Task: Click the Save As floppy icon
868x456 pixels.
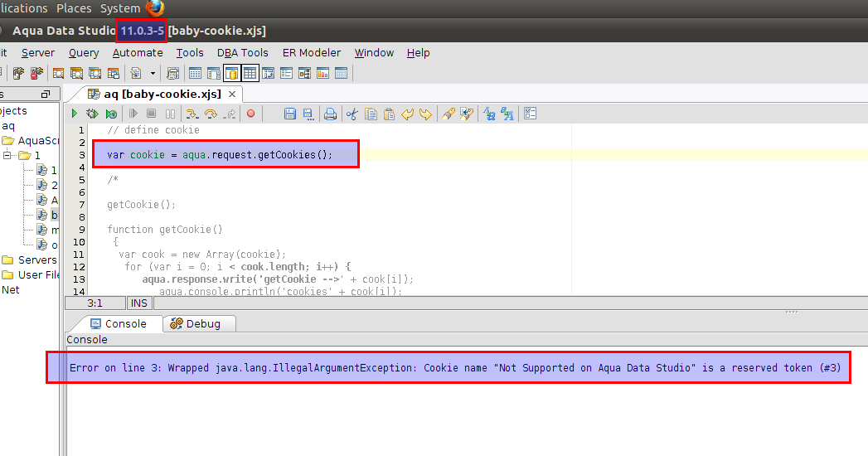Action: coord(308,114)
